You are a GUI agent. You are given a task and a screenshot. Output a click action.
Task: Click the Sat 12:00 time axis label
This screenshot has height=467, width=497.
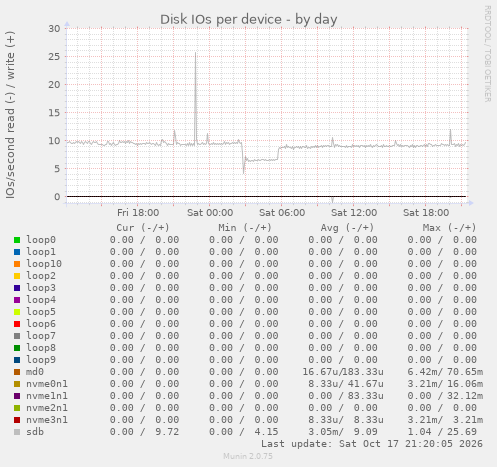pos(354,213)
